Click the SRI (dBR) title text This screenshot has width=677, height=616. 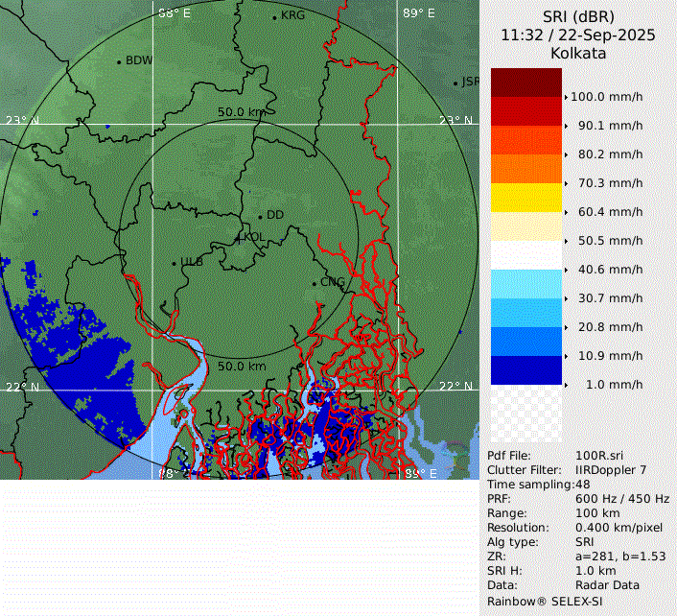click(x=577, y=17)
